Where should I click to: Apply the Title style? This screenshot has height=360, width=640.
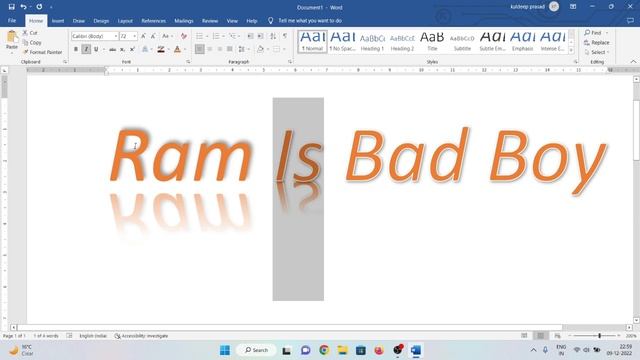coord(432,41)
